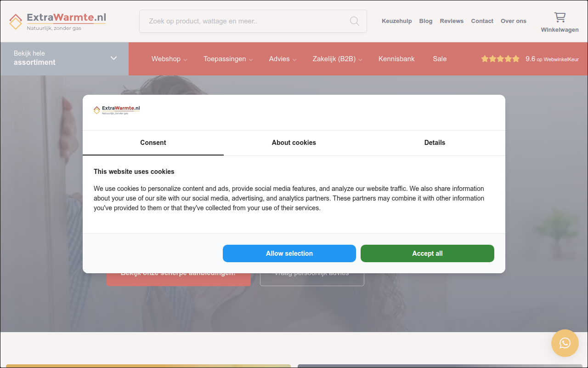Click the Winkelwagen label
Screen dimensions: 588x368
(560, 30)
